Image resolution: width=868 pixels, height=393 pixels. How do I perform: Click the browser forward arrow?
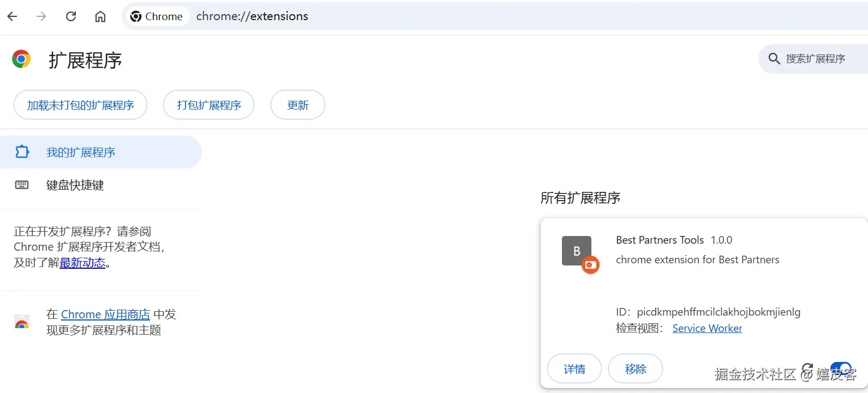tap(41, 16)
